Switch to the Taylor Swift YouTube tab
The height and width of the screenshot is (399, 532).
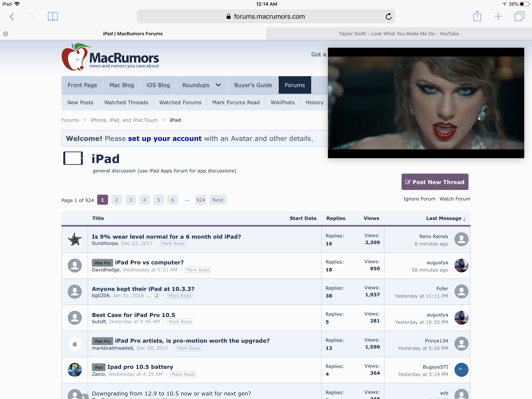click(399, 34)
